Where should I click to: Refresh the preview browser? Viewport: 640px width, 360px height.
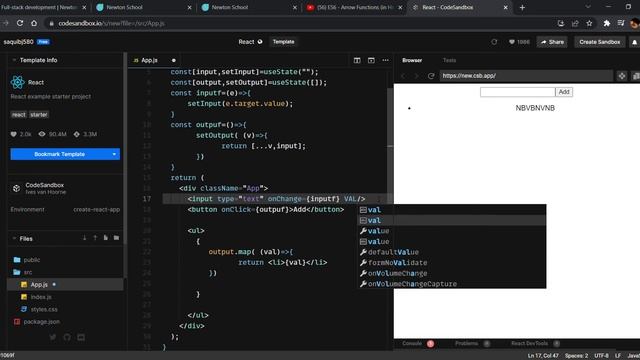(431, 76)
